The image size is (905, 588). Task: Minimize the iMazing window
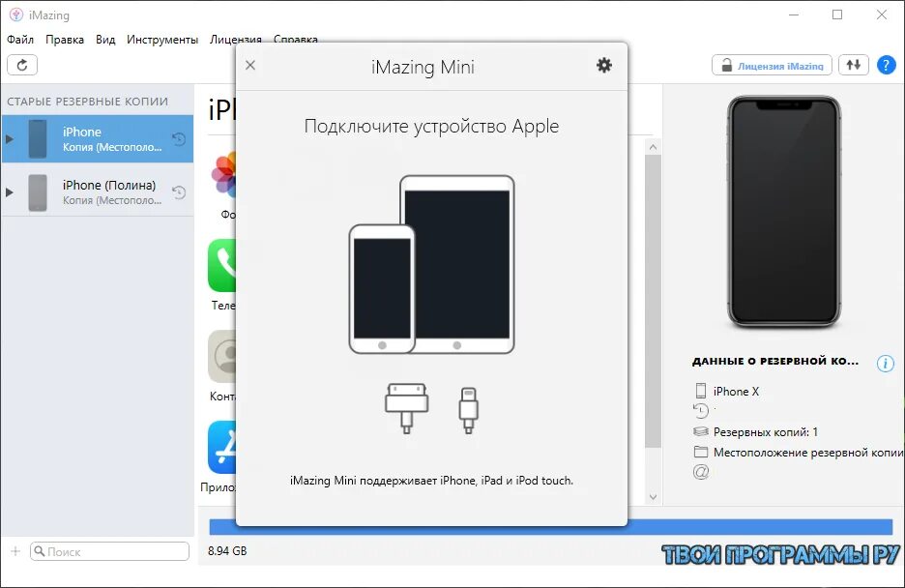[794, 15]
